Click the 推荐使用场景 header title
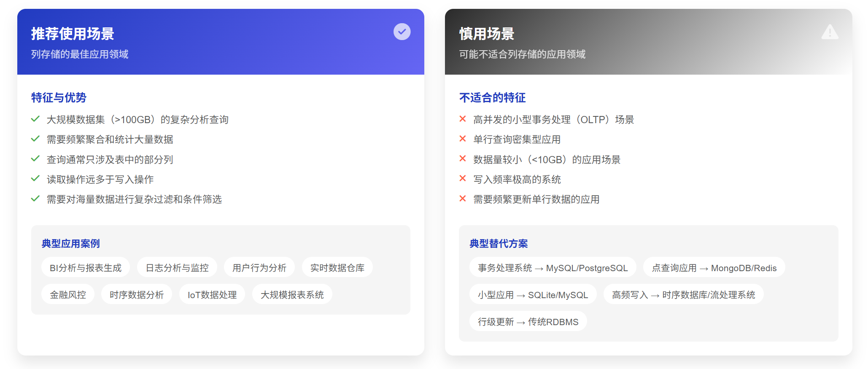 pyautogui.click(x=73, y=34)
